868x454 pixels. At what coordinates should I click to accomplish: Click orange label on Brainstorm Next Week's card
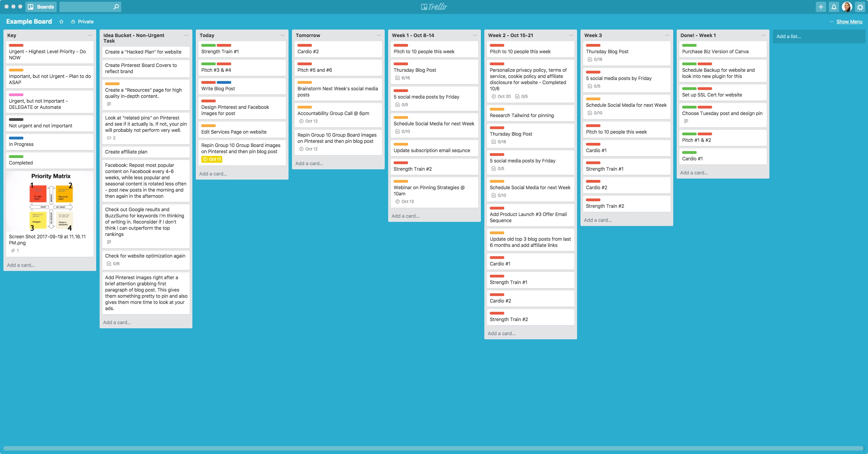(x=305, y=82)
